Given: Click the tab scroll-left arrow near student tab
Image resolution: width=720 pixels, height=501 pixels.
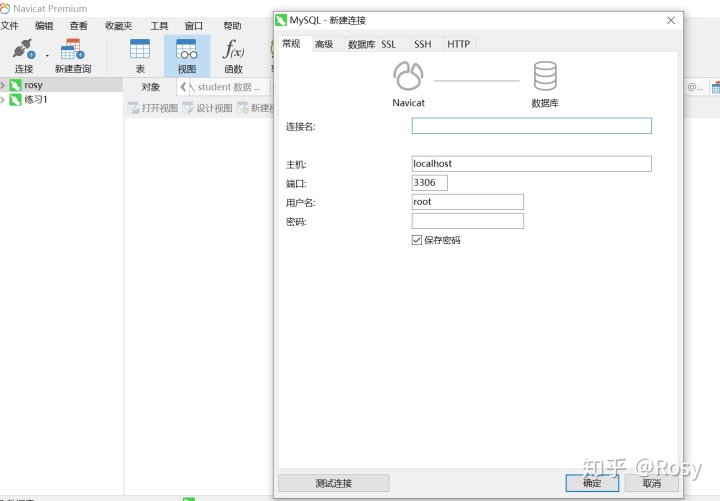Looking at the screenshot, I should pyautogui.click(x=183, y=87).
